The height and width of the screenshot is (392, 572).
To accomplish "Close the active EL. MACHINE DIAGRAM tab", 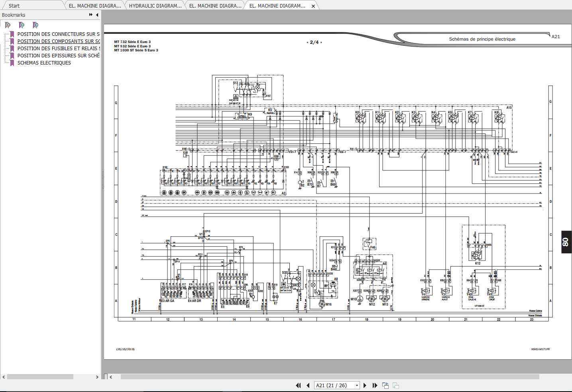I will [313, 6].
